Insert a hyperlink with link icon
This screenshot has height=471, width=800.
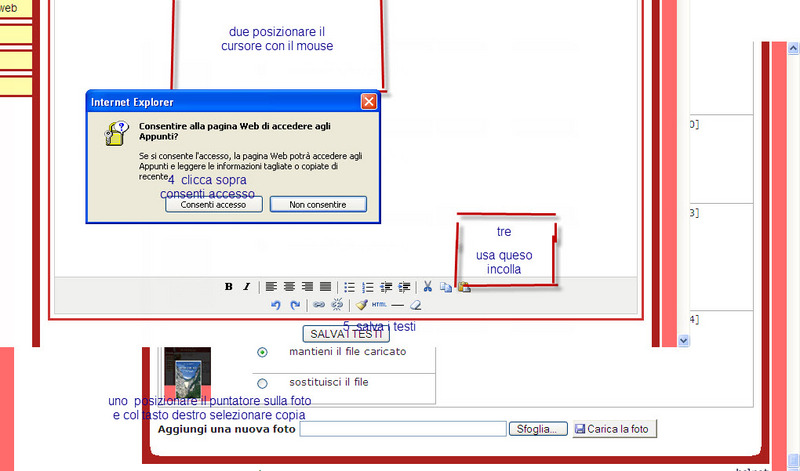point(319,305)
